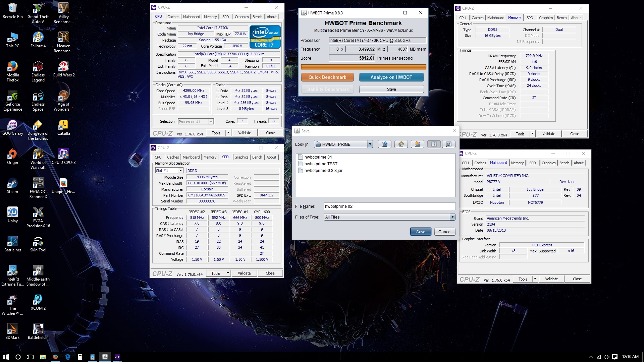Open EVGA PrecisionX 16 desktop icon
This screenshot has width=644, height=362.
tap(38, 218)
